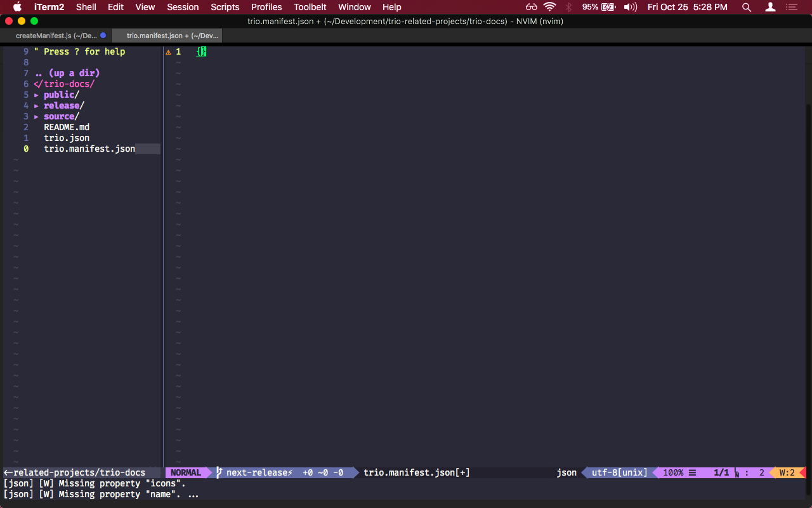812x508 pixels.
Task: Click the blue activity dot on createManifest.js tab
Action: point(103,36)
